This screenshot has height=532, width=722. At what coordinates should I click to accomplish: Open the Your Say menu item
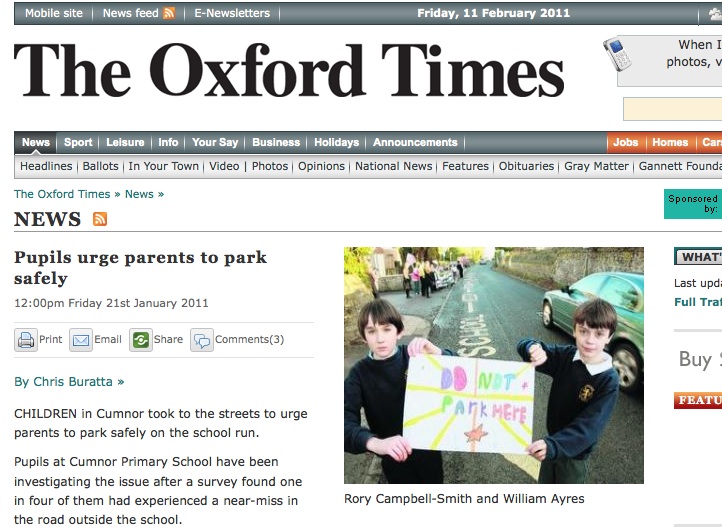[215, 142]
